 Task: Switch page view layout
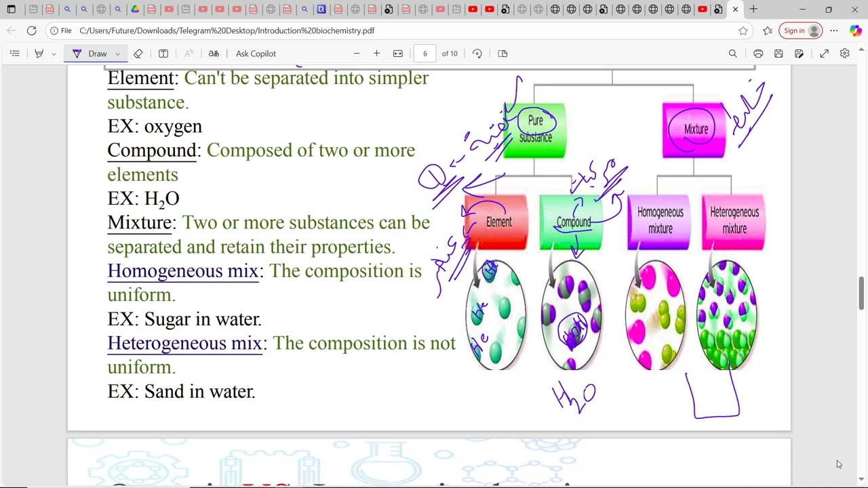[502, 54]
